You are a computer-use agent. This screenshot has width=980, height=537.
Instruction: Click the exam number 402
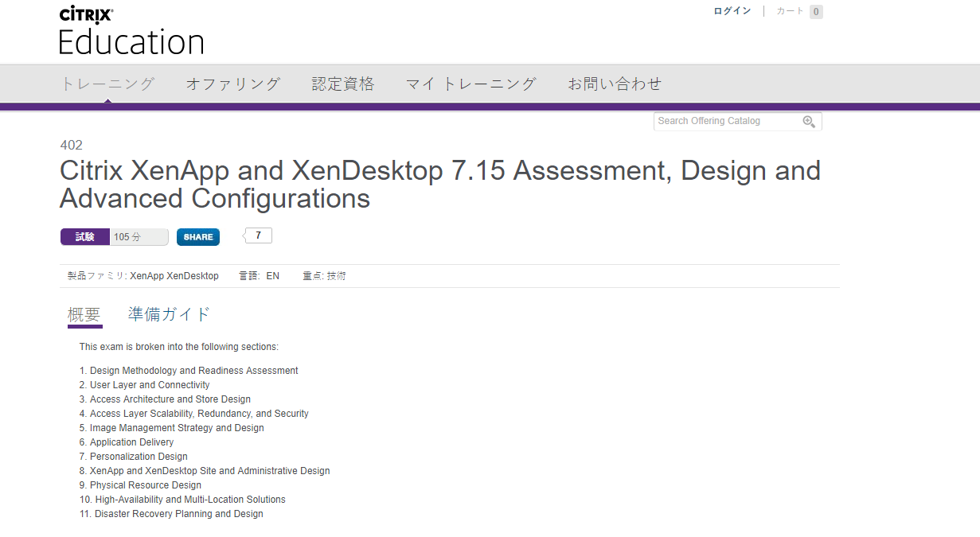(72, 145)
